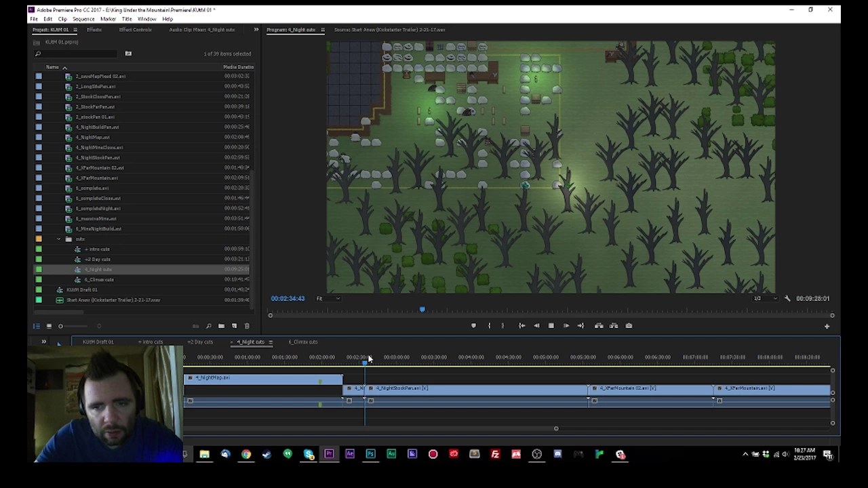Switch to the Source monitor tab
The image size is (868, 488).
click(x=390, y=30)
